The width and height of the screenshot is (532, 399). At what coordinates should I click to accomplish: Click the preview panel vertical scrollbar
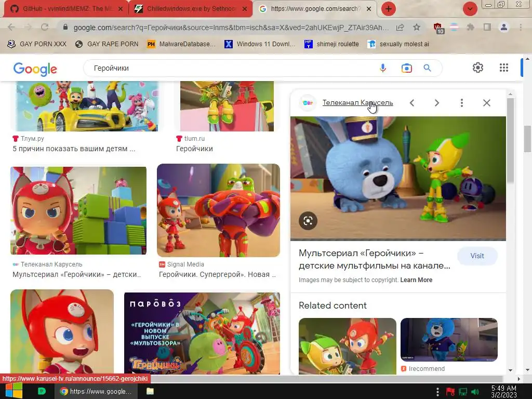click(510, 141)
